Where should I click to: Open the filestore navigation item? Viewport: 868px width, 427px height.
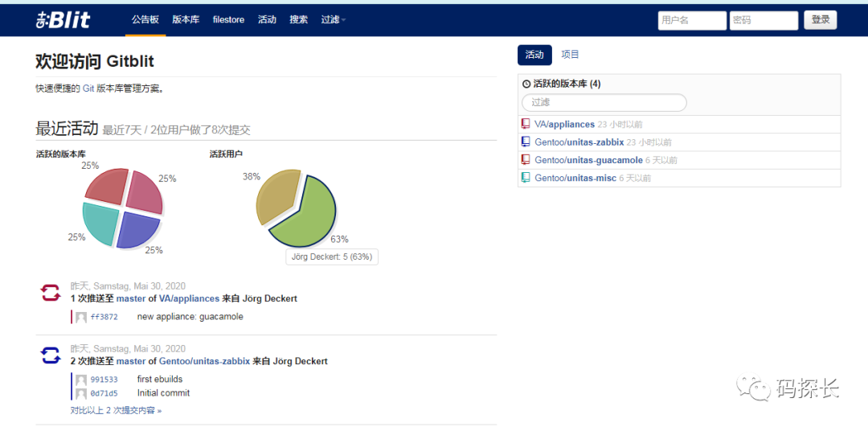228,19
